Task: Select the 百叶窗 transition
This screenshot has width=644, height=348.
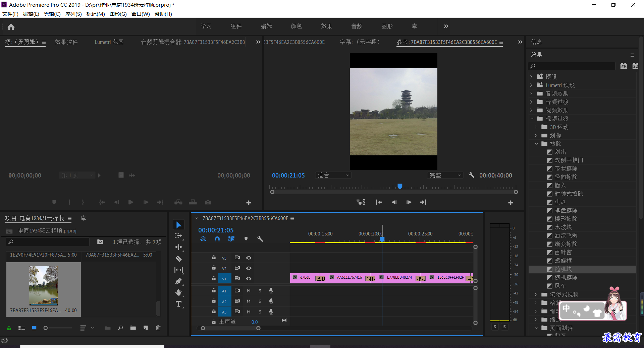Action: 563,253
